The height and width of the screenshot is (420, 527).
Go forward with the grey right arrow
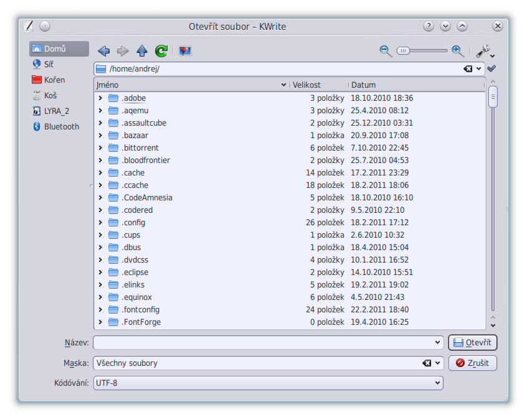[123, 50]
